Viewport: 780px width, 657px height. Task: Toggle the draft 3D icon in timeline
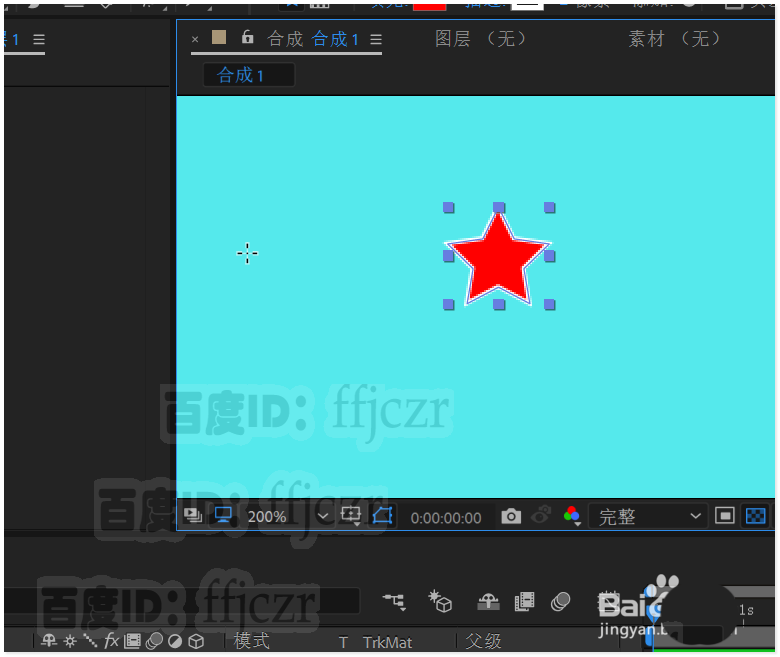tap(440, 601)
